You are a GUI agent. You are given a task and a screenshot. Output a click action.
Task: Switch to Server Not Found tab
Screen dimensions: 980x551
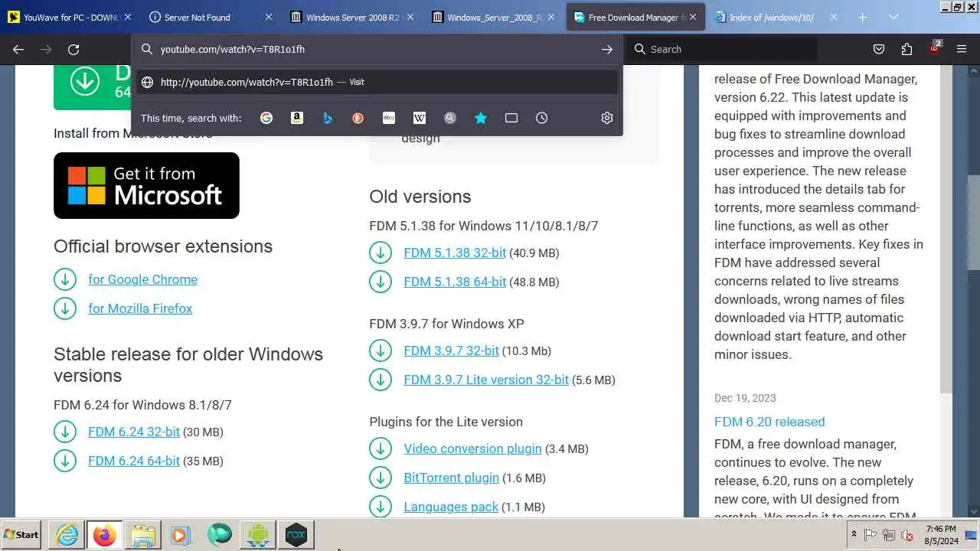point(211,17)
